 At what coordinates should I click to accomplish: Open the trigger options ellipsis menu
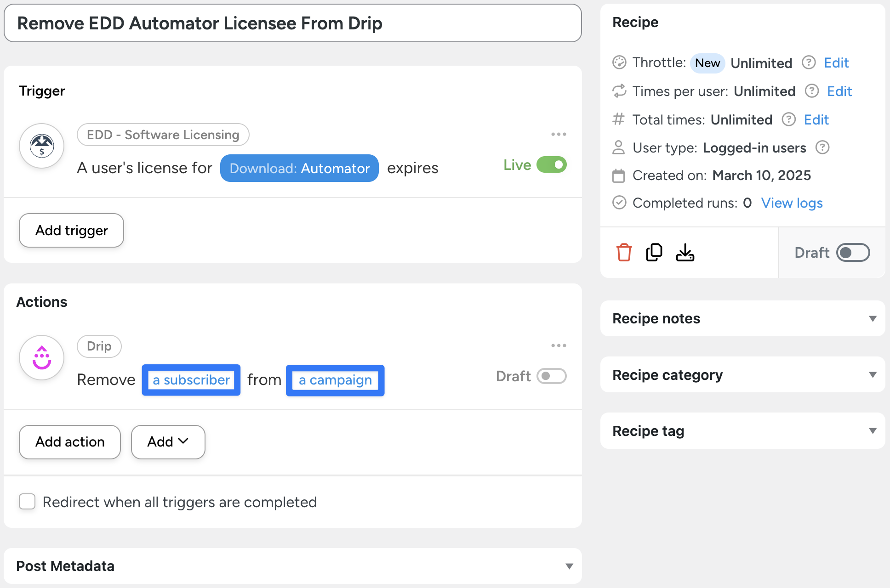559,134
